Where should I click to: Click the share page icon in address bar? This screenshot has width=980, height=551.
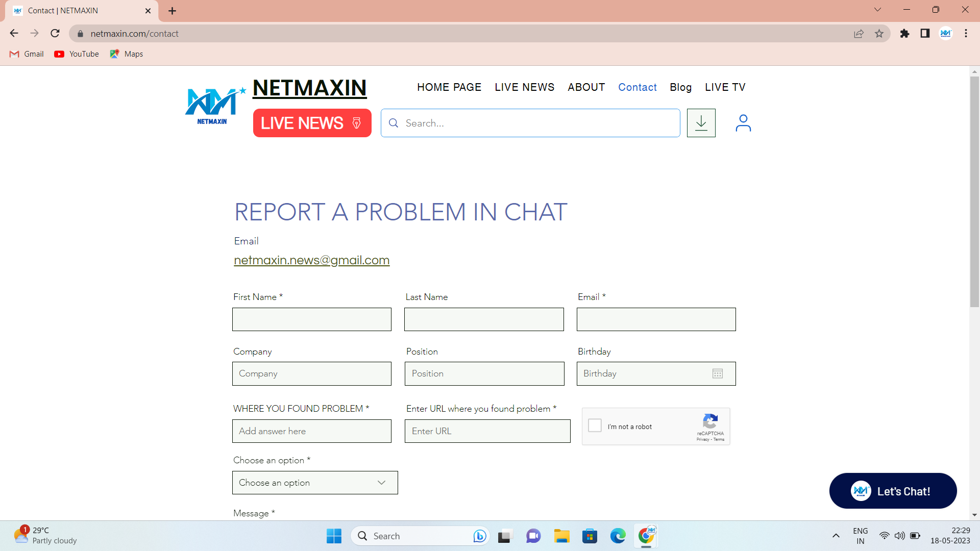pyautogui.click(x=859, y=34)
